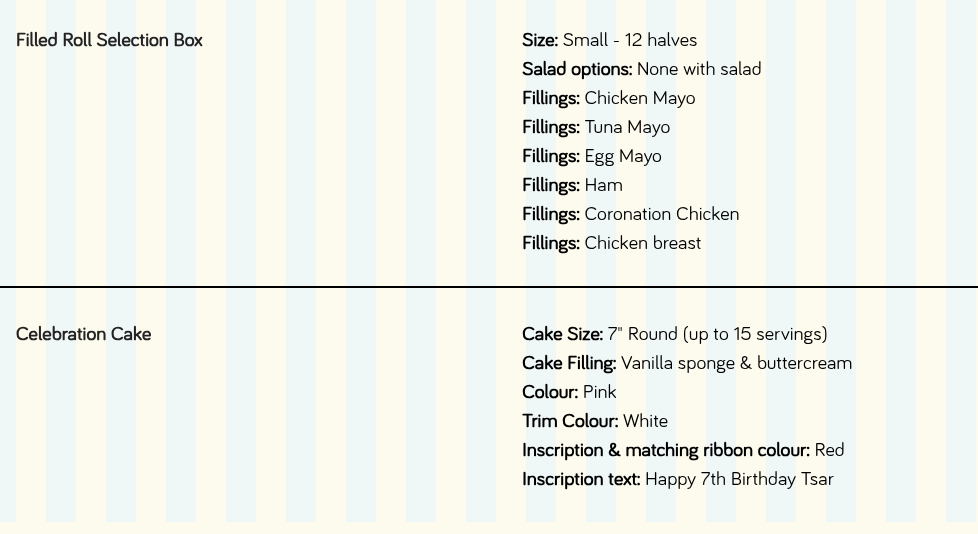
Task: Click the horizontal divider between the two items
Action: 489,287
